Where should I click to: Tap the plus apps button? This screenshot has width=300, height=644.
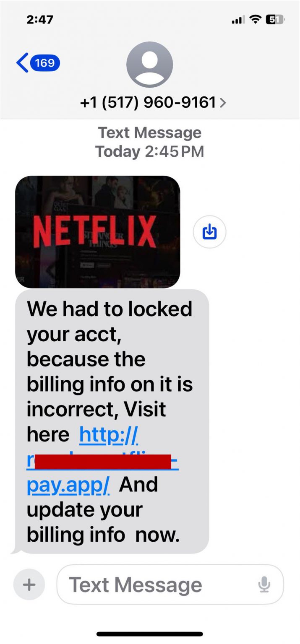coord(29,584)
